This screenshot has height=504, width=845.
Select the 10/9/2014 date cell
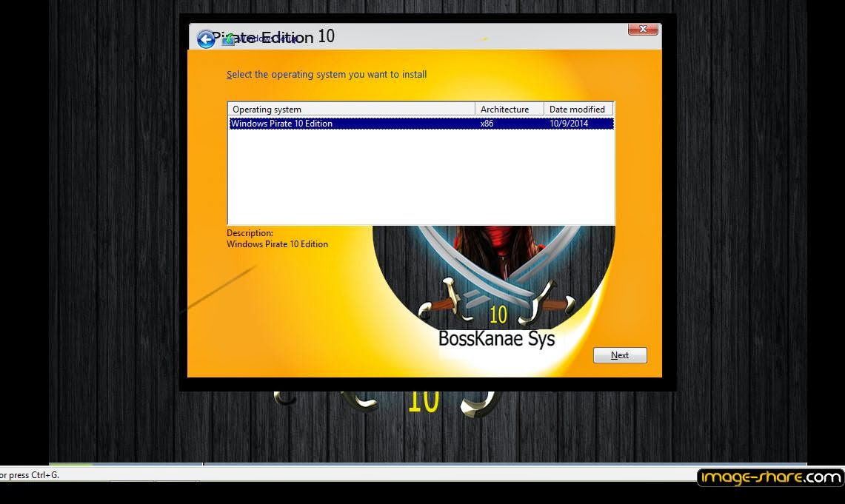click(x=569, y=124)
